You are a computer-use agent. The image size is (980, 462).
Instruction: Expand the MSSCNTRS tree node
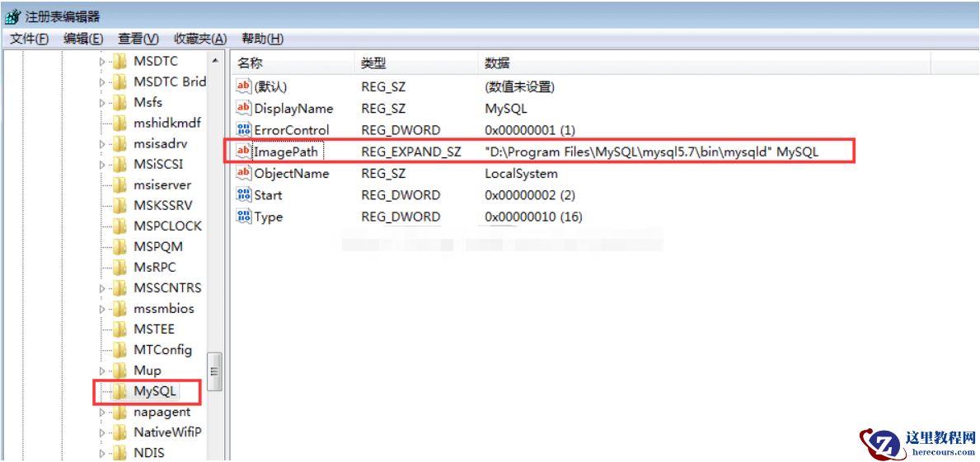(102, 288)
